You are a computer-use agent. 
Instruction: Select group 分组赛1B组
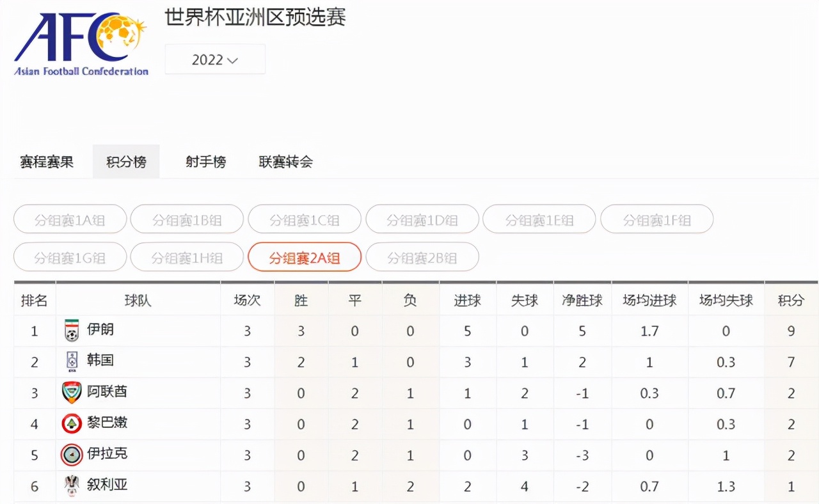(x=187, y=220)
